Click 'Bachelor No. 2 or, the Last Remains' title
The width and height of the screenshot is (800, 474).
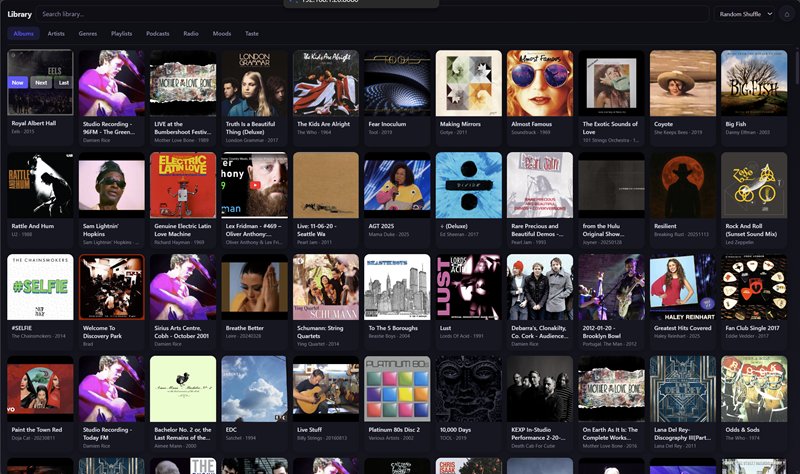(x=183, y=434)
